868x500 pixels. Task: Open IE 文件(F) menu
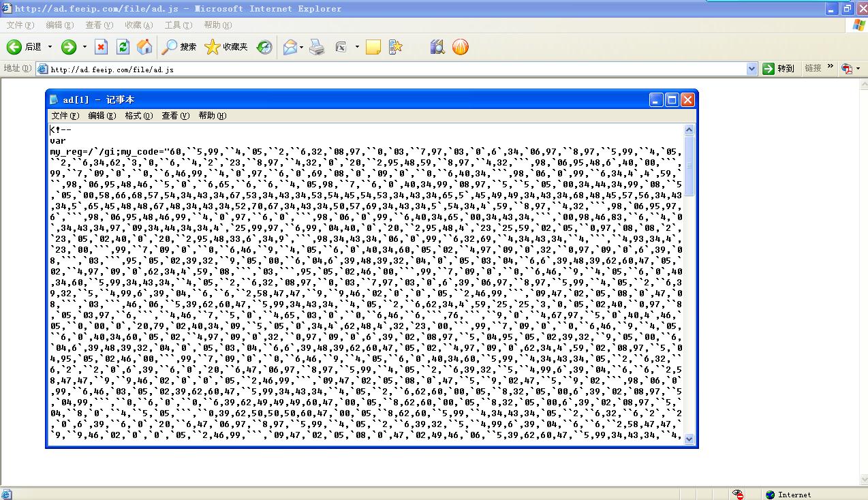point(20,25)
